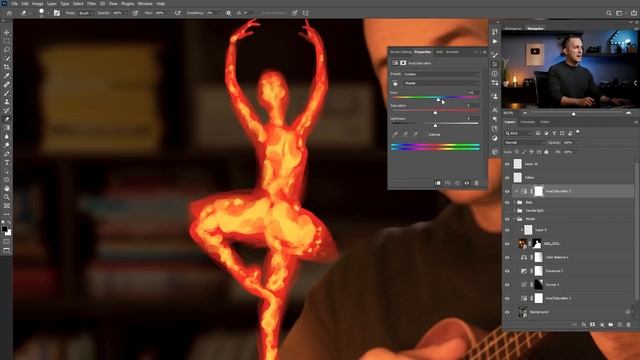Hide the Color Balance 1 layer
Viewport: 640px width, 360px height.
507,258
